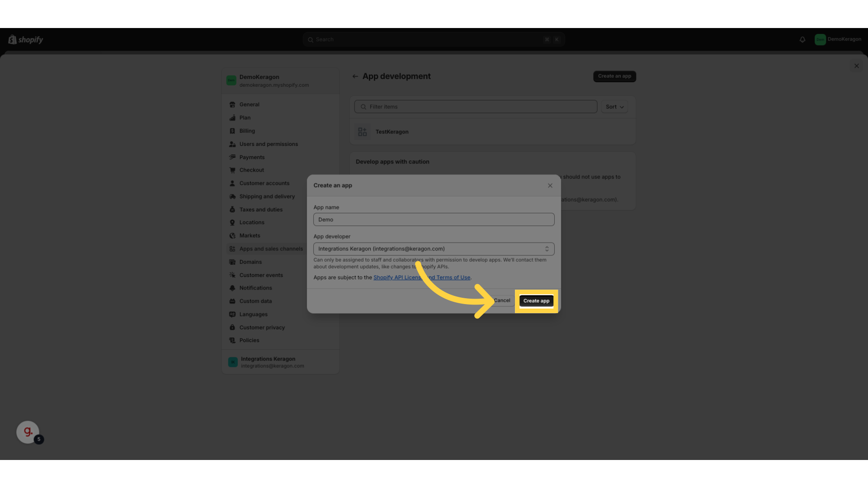Click the Languages icon in sidebar
The image size is (868, 488).
click(232, 314)
